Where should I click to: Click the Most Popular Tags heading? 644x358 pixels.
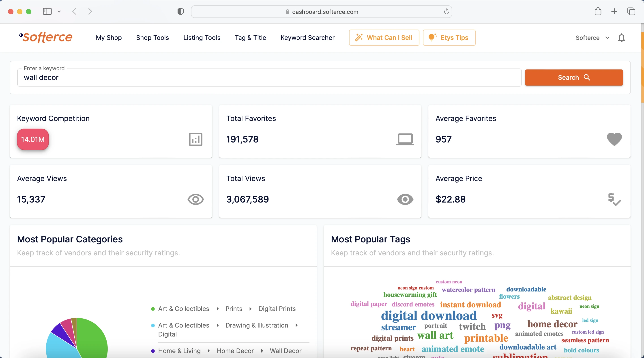(x=371, y=239)
